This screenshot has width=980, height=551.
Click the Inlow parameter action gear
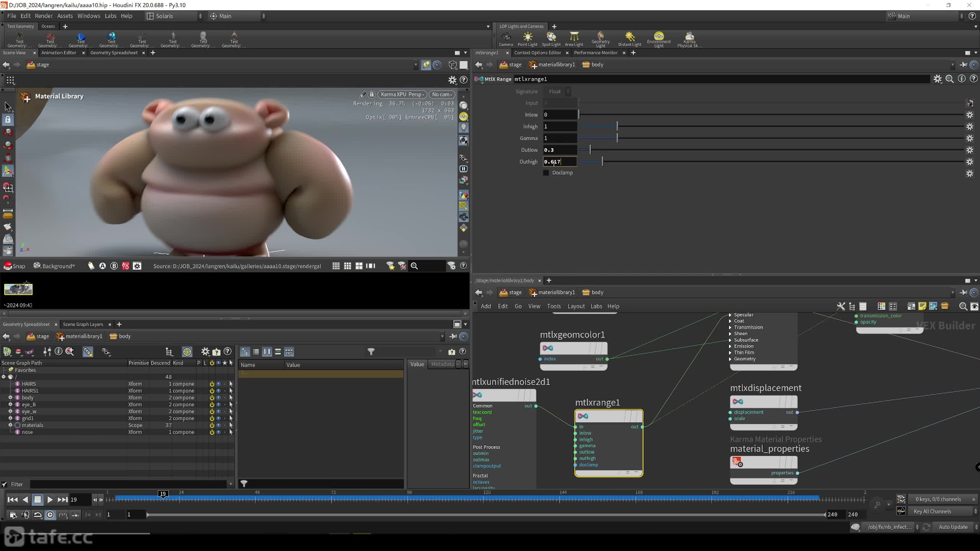(x=970, y=115)
